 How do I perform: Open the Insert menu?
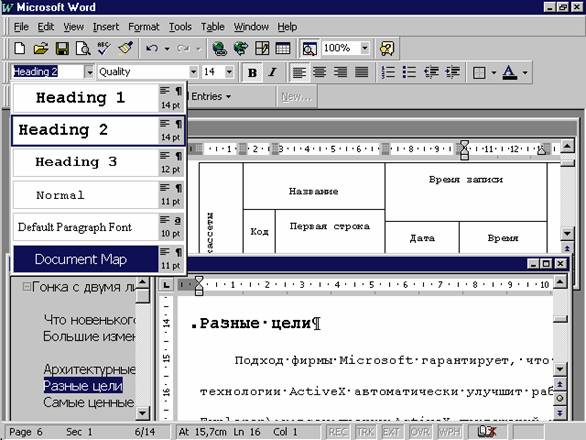click(106, 27)
